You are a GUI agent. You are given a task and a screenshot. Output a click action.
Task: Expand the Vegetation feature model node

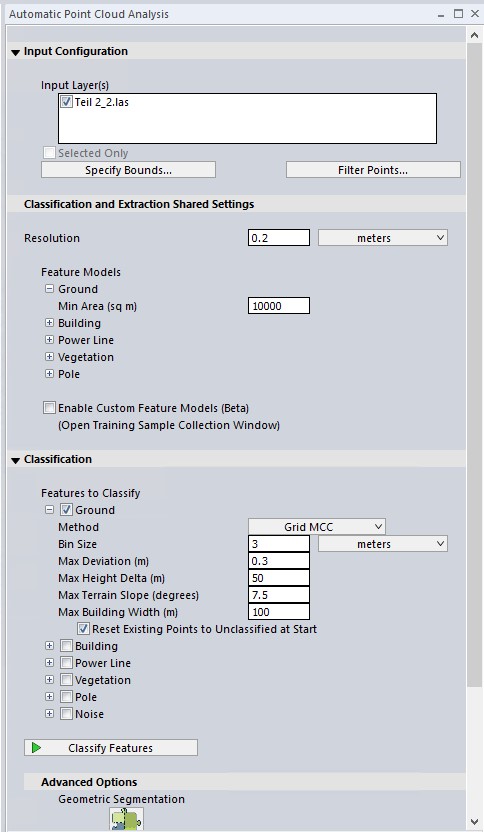(49, 357)
